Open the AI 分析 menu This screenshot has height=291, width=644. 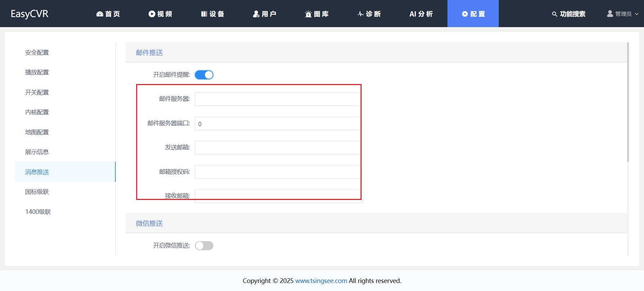tap(421, 14)
